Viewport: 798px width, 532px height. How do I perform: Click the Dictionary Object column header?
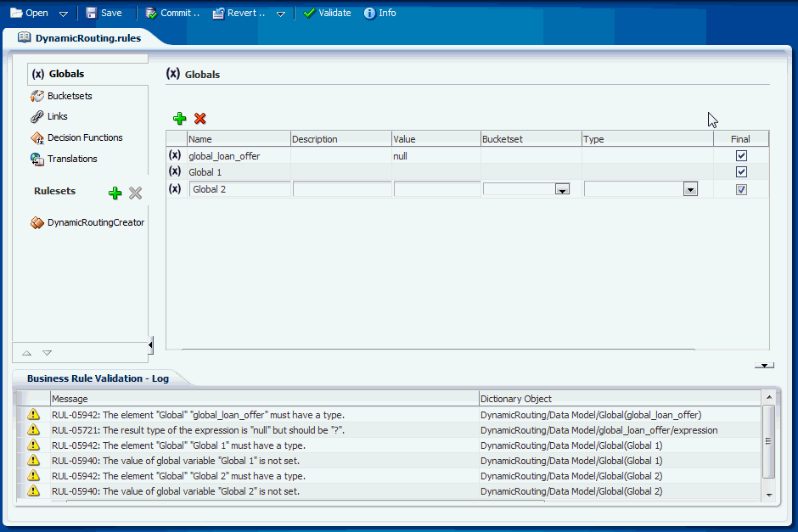coord(620,399)
